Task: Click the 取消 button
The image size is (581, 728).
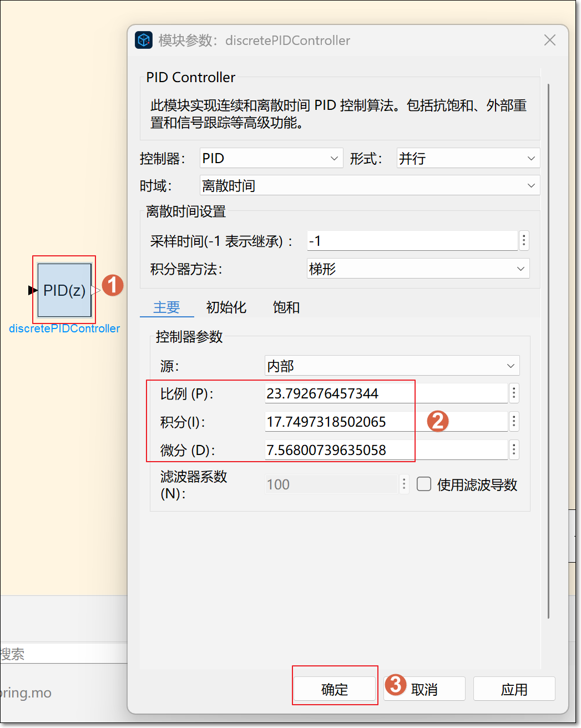Action: click(424, 689)
